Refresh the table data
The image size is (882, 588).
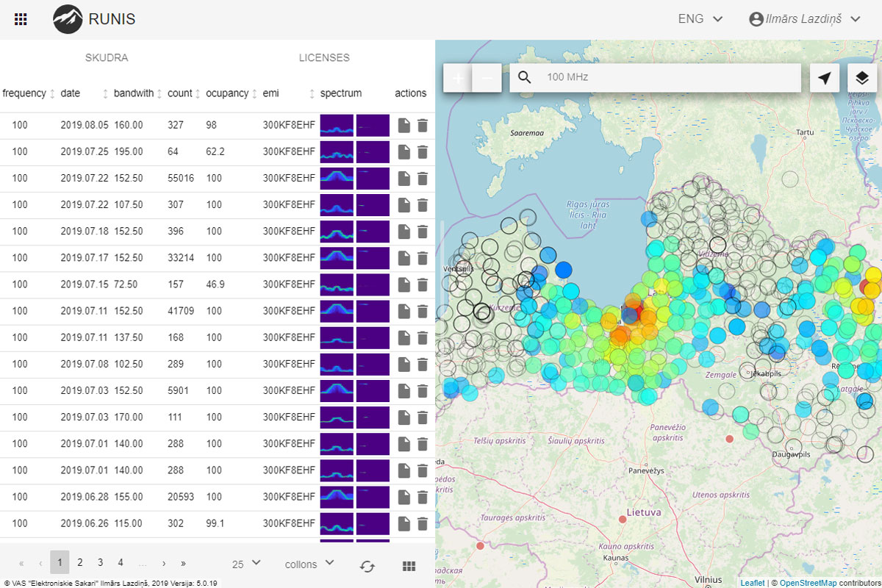click(367, 566)
